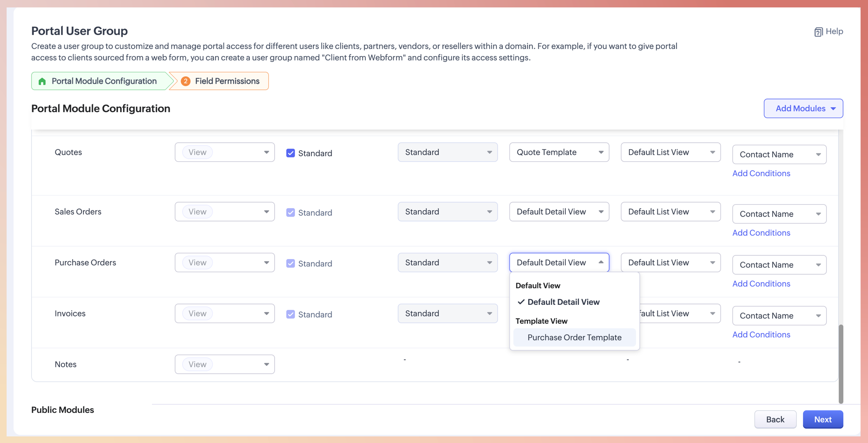Toggle the Standard checkbox for Quotes

(x=291, y=153)
